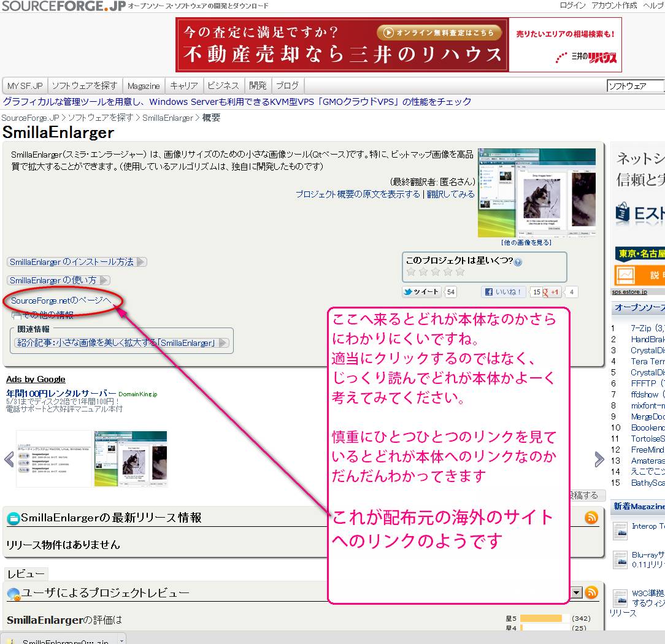The height and width of the screenshot is (644, 665).
Task: Click the 三井のリハウス banner advertisement
Action: point(399,45)
